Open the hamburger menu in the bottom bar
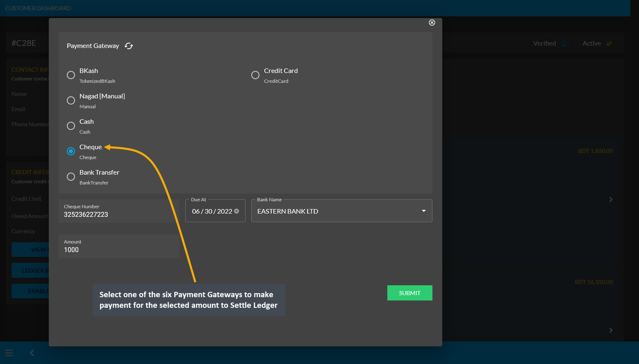The width and height of the screenshot is (639, 364). 9,353
